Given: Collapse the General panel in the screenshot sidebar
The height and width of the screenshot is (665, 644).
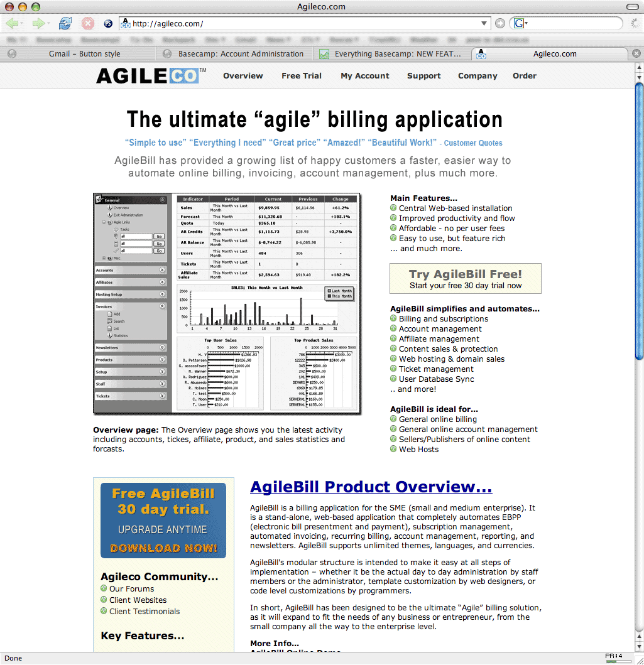Looking at the screenshot, I should [x=163, y=200].
